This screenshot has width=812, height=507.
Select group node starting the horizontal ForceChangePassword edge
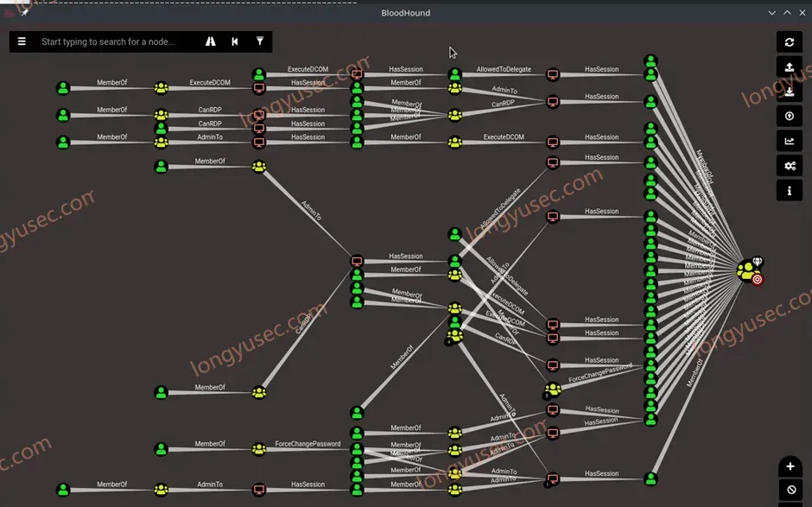coord(259,449)
